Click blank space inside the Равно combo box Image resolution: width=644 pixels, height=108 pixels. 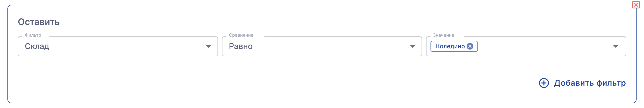tap(325, 46)
